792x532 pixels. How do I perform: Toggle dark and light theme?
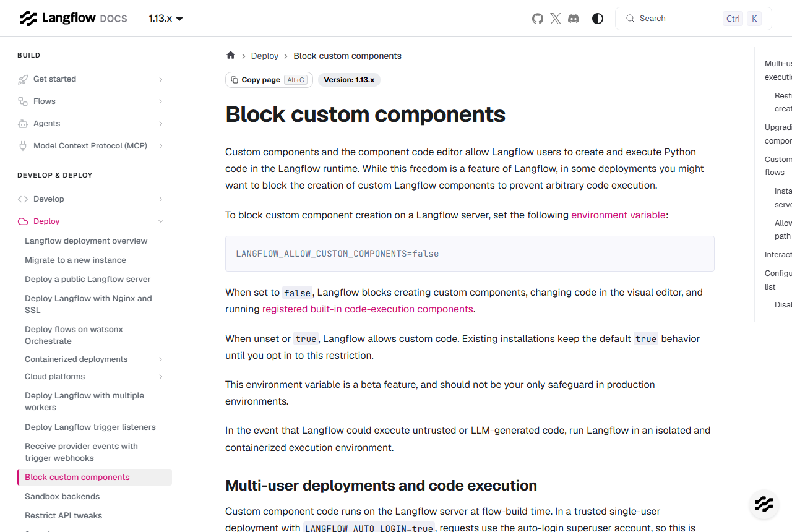point(598,19)
